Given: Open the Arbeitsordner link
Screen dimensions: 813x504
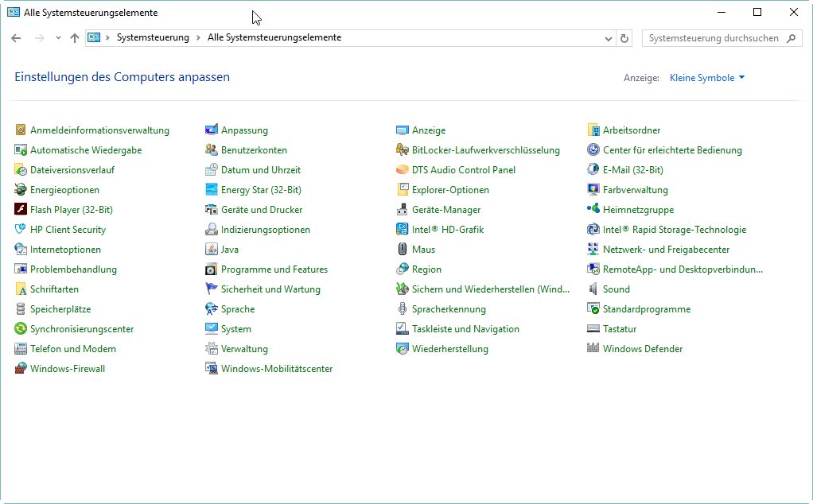Looking at the screenshot, I should point(632,130).
